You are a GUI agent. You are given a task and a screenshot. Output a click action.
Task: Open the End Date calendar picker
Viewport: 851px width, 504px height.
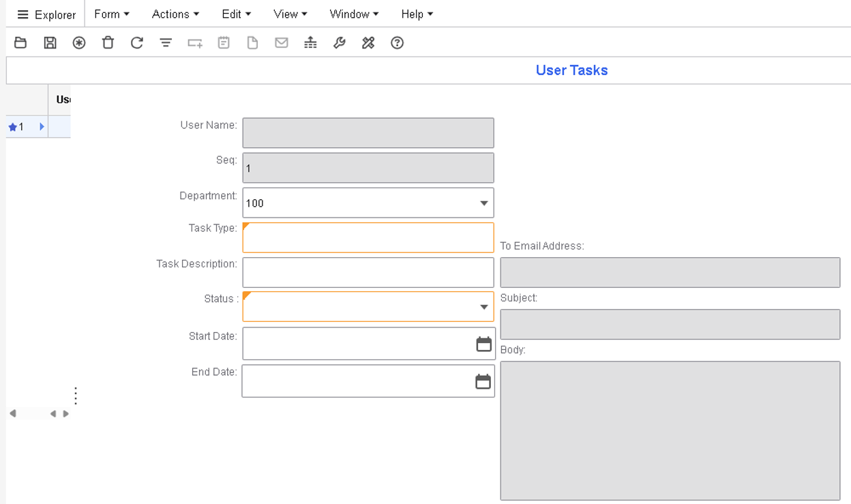tap(483, 381)
